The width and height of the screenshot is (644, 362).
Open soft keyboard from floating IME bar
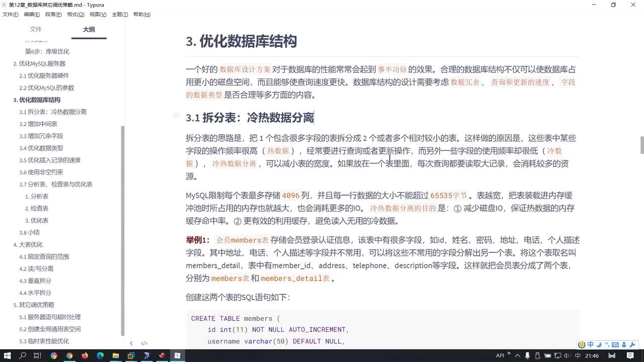tap(615, 344)
